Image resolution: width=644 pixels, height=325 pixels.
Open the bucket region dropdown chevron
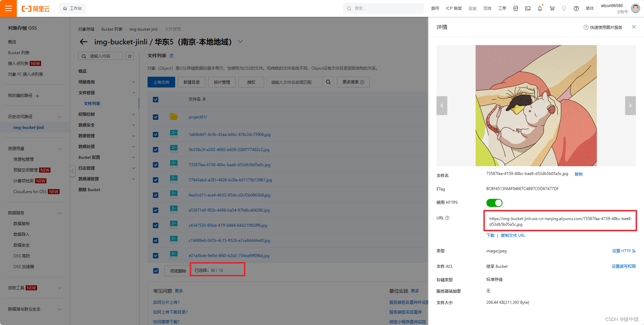pyautogui.click(x=240, y=41)
